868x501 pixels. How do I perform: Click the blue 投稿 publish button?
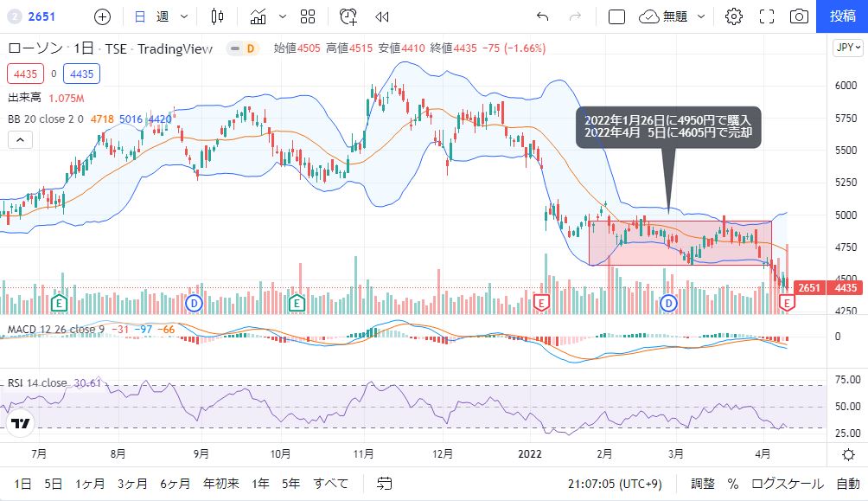tap(842, 16)
